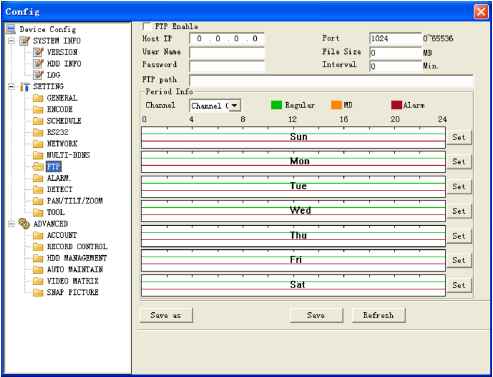
Task: Click the AUTO MAINTAIN folder icon
Action: (38, 270)
